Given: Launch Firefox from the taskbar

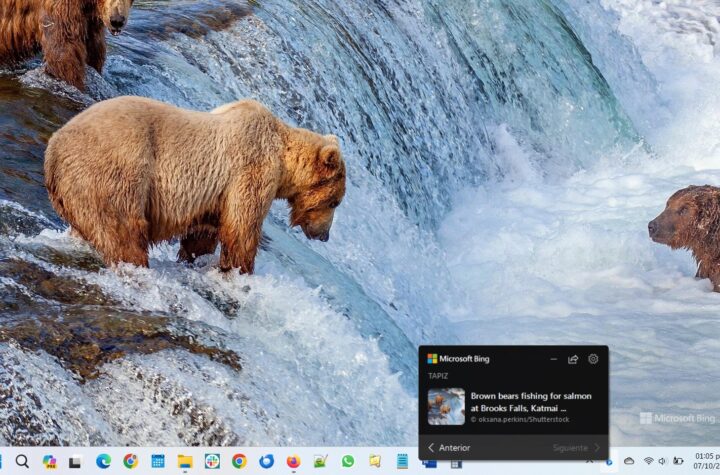Looking at the screenshot, I should click(293, 461).
